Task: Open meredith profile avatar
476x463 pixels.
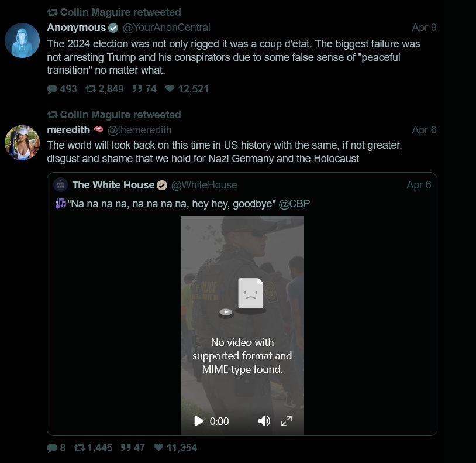Action: click(22, 143)
